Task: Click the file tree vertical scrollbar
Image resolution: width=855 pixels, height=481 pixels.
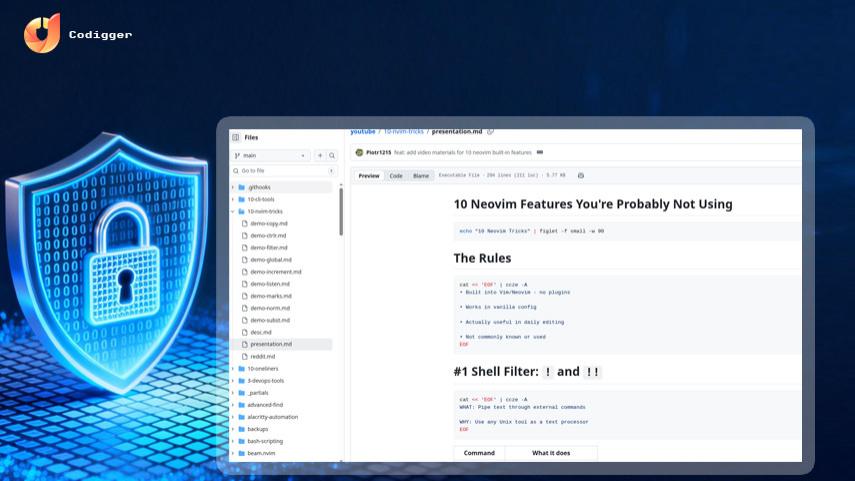Action: tap(341, 213)
